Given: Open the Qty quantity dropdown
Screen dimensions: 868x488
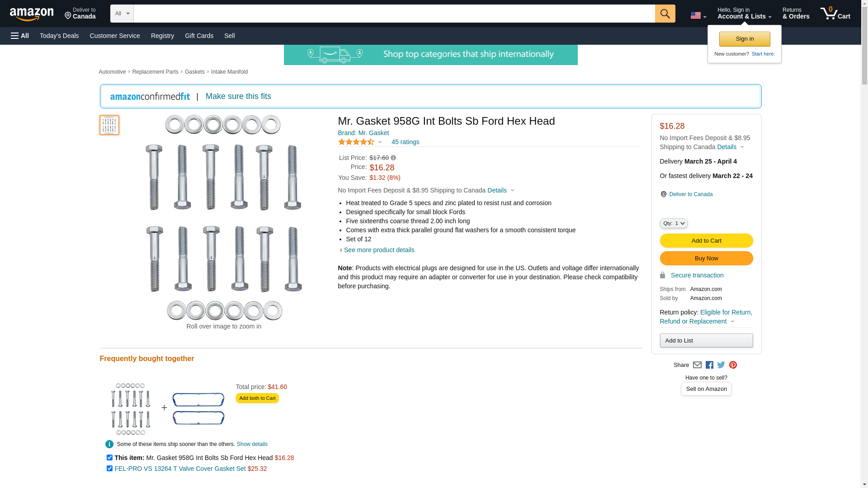Looking at the screenshot, I should coord(673,223).
